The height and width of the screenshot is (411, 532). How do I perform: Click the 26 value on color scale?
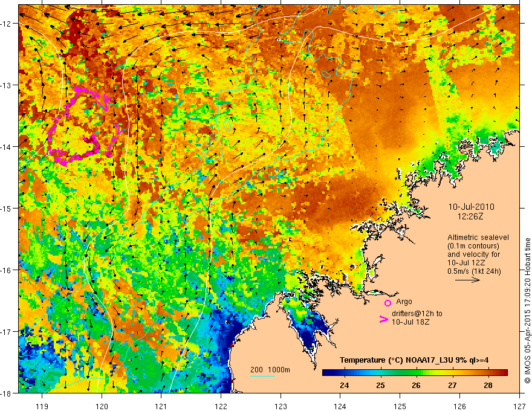[416, 385]
